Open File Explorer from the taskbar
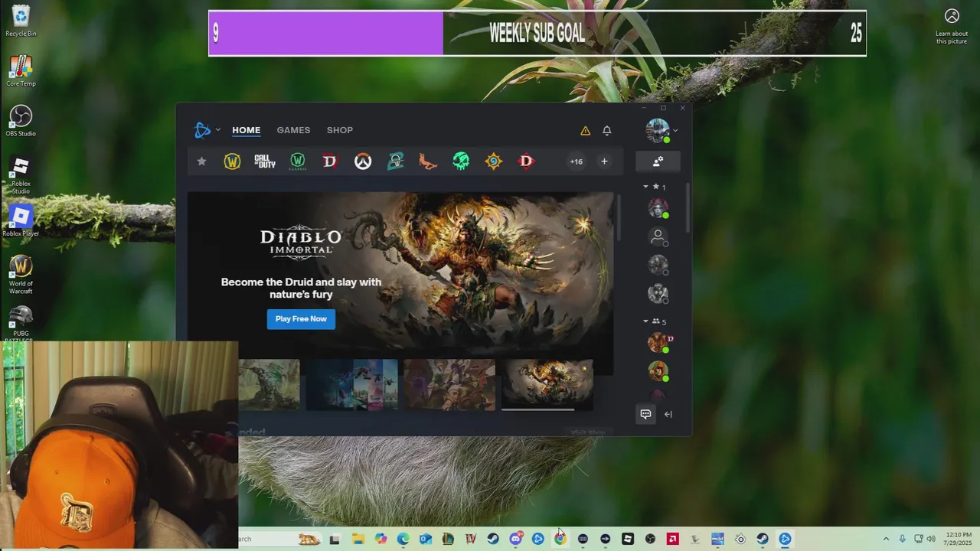980x551 pixels. [358, 539]
